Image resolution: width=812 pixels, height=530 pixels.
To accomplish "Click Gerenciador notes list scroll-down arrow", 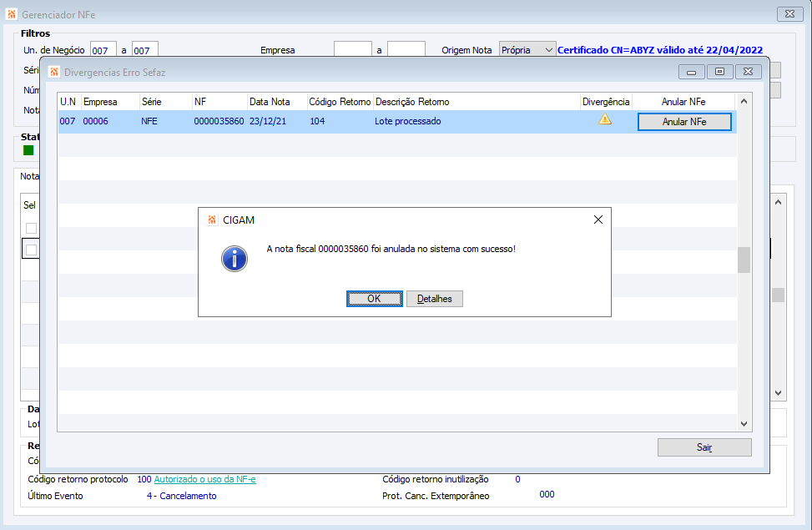I will tap(778, 393).
